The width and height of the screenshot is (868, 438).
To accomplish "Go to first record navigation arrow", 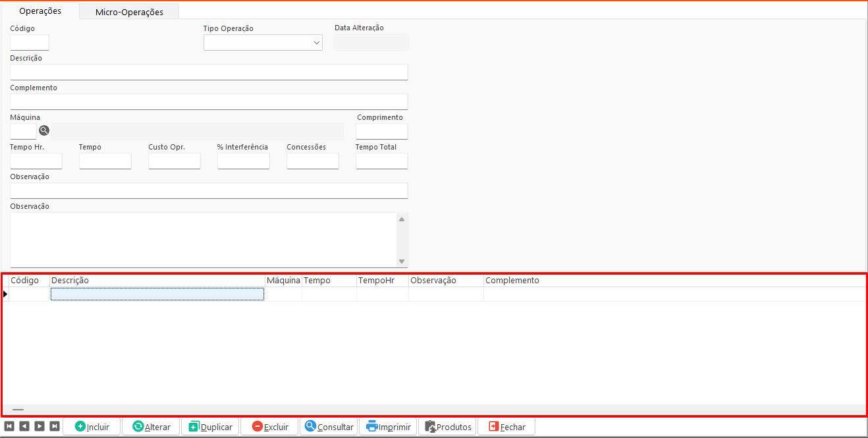I will point(9,426).
